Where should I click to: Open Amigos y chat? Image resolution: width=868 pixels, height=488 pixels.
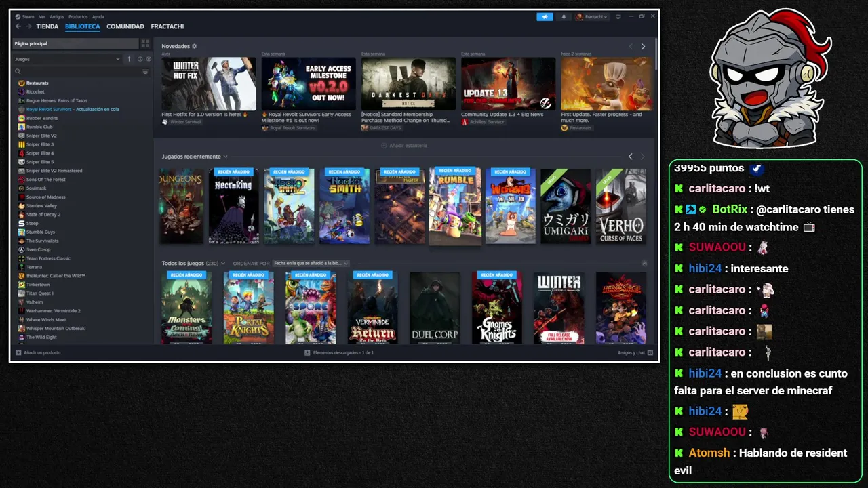pos(635,352)
